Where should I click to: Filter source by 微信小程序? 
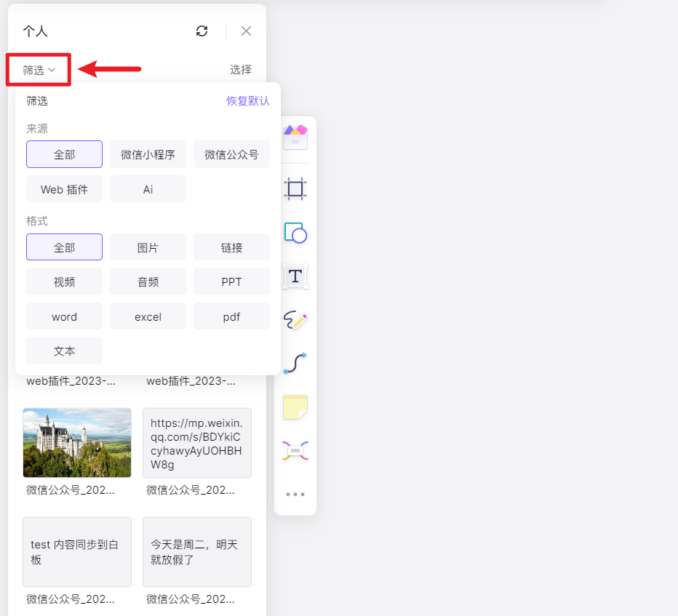[x=148, y=154]
